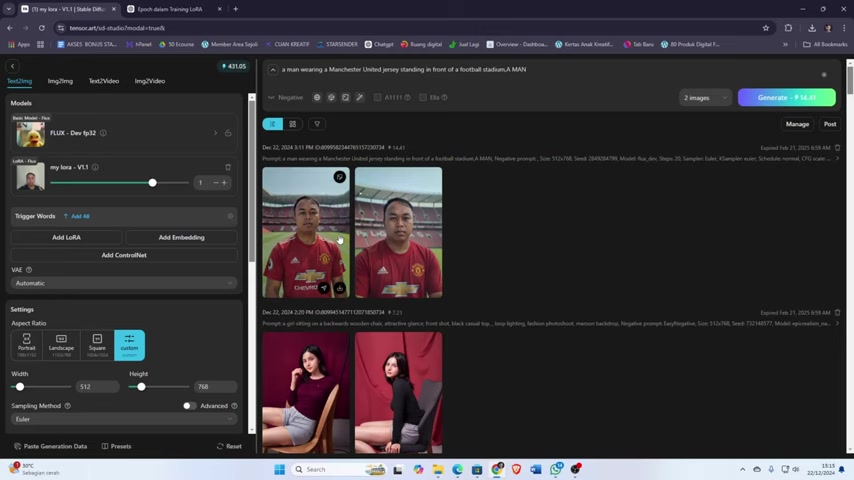The width and height of the screenshot is (854, 480).
Task: Open the Text2Video tab
Action: pos(104,81)
